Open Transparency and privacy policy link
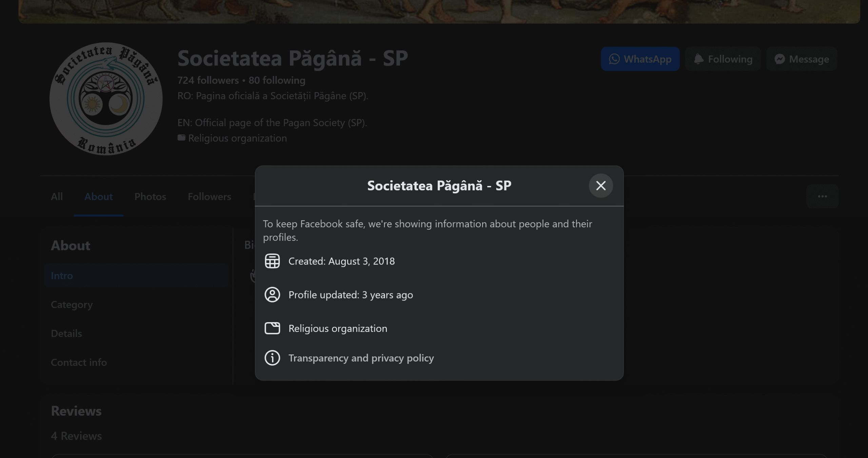The height and width of the screenshot is (458, 868). [361, 358]
